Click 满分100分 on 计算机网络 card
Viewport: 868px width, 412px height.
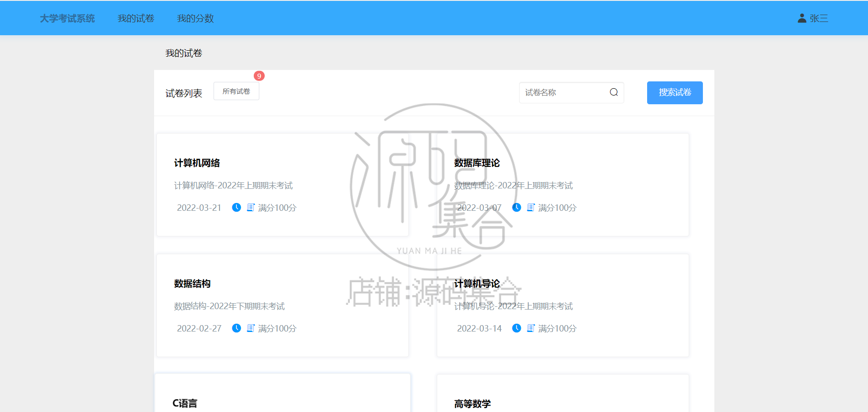(277, 208)
